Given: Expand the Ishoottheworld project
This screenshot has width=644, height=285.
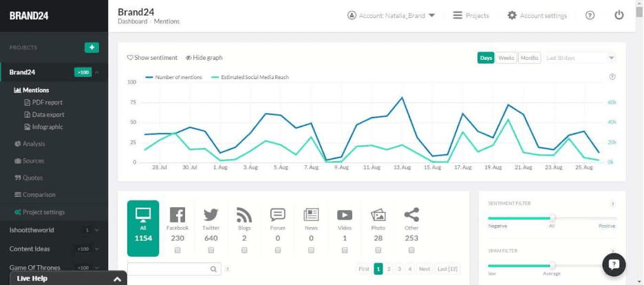Looking at the screenshot, I should coord(97,231).
